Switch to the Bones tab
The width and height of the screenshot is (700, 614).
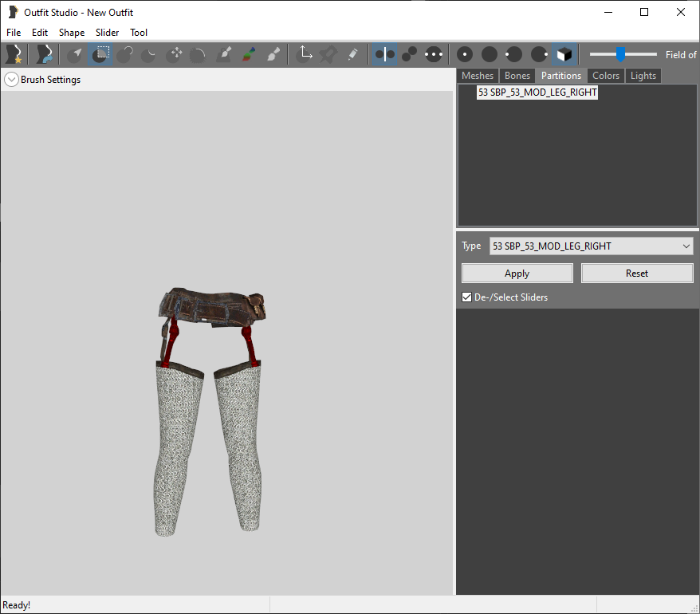coord(517,76)
